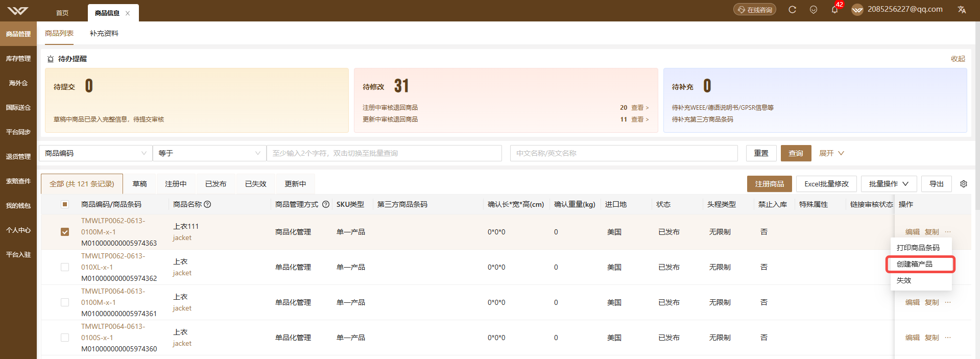This screenshot has height=359, width=980.
Task: Open 平台入驻 in the sidebar
Action: pyautogui.click(x=18, y=255)
